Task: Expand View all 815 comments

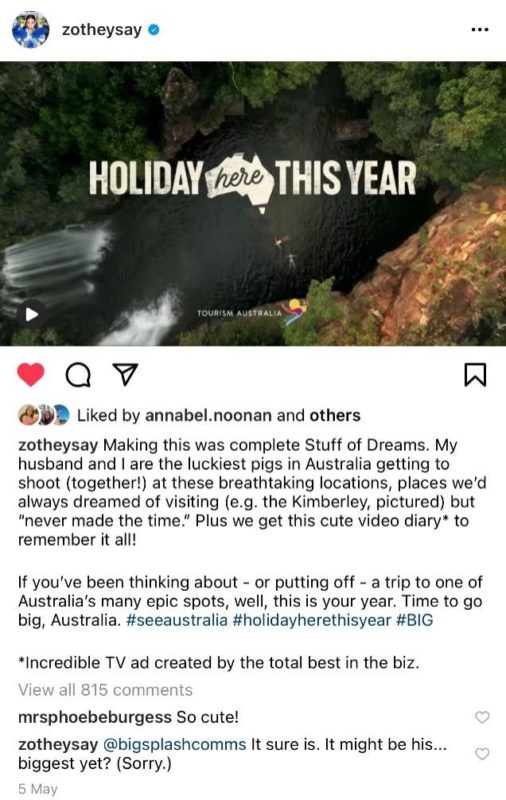Action: tap(105, 690)
